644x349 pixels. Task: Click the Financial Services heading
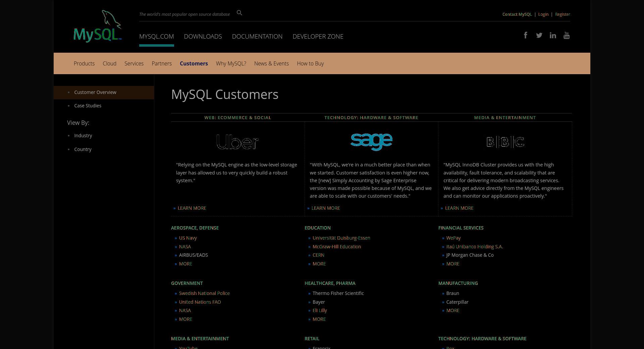pyautogui.click(x=461, y=228)
